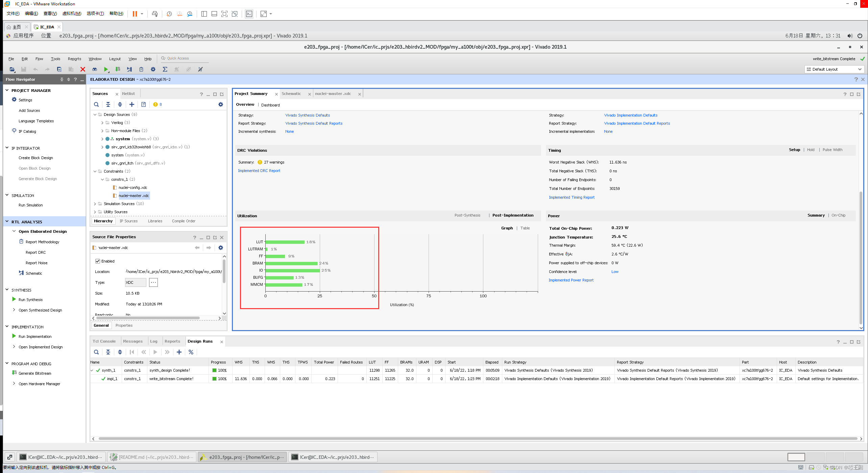This screenshot has width=868, height=473.
Task: Click Generate Bitstream toolbar icon
Action: click(x=118, y=69)
